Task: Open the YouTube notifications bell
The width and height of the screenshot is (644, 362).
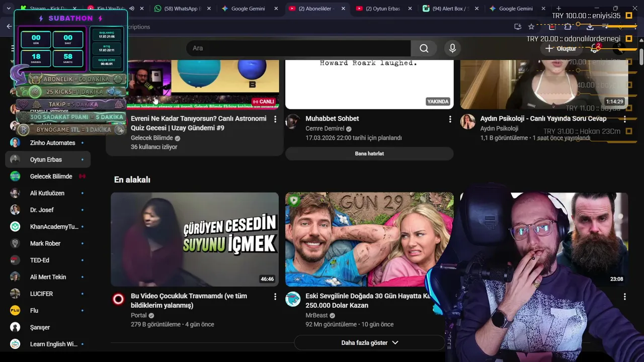Action: pos(595,48)
